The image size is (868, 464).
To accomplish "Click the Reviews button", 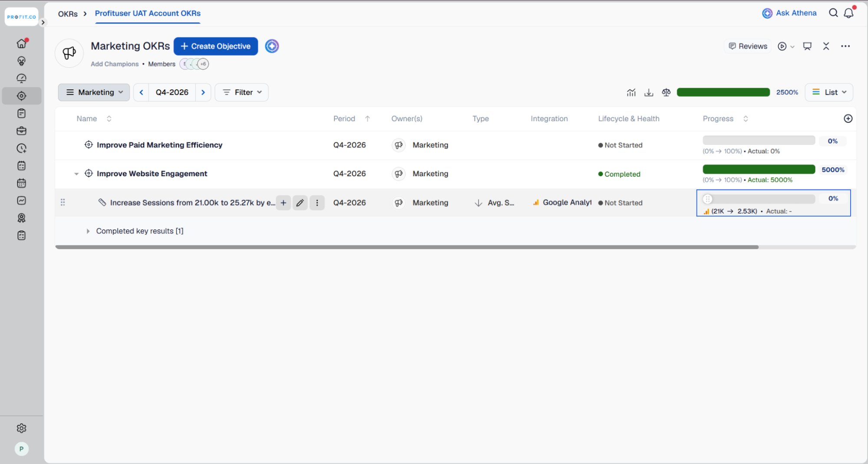I will click(748, 46).
